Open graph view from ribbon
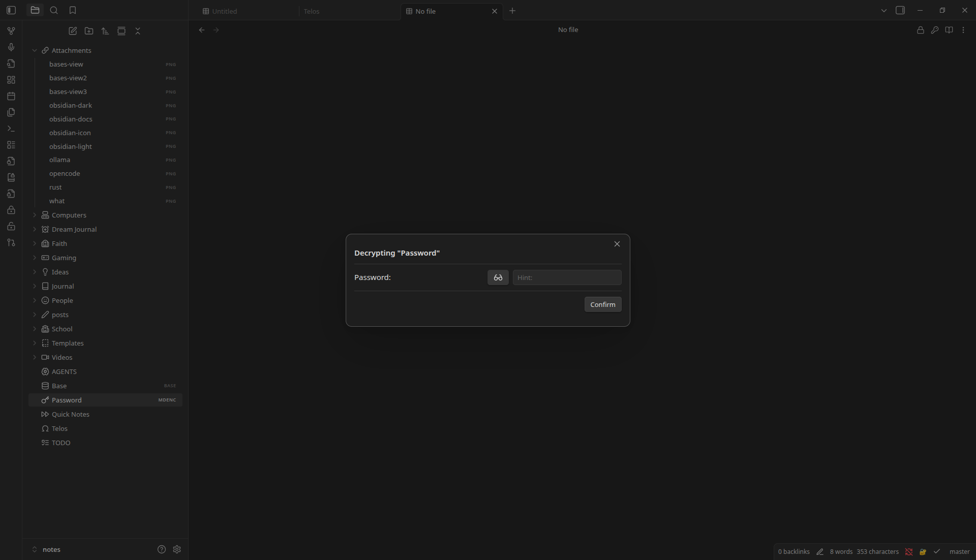 coord(11,31)
